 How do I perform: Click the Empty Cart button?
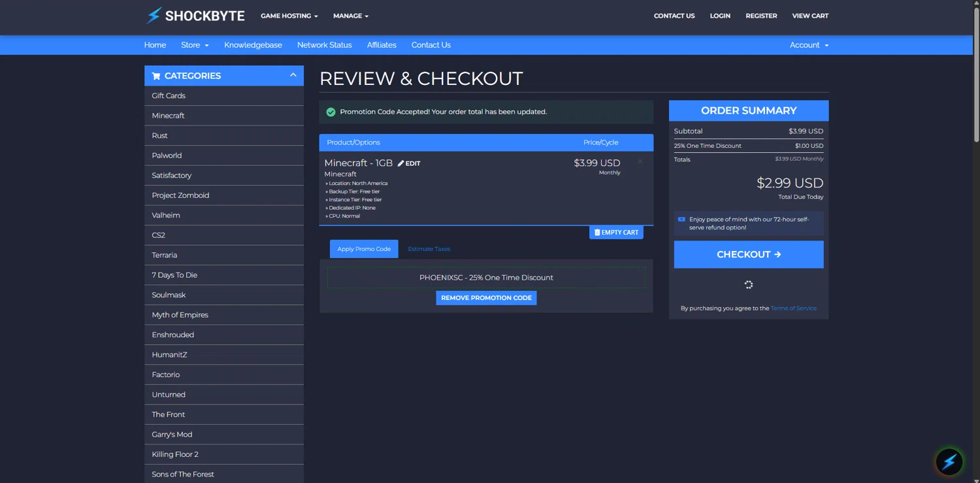coord(616,232)
